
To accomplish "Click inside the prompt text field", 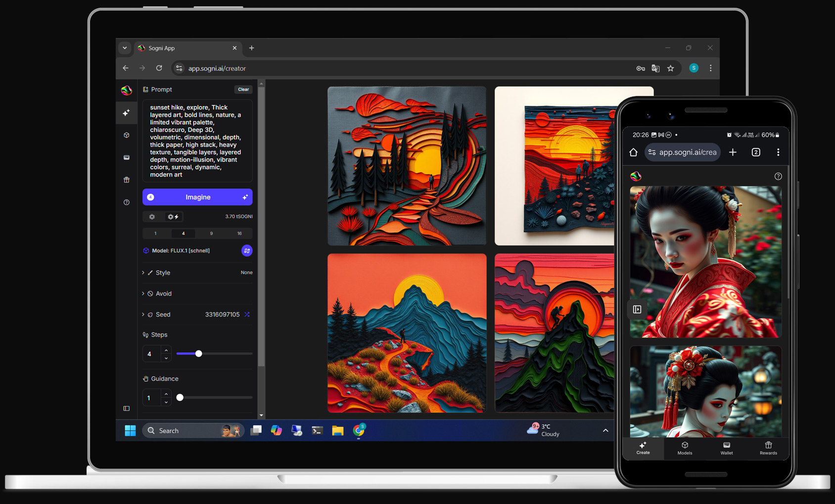I will pyautogui.click(x=197, y=141).
